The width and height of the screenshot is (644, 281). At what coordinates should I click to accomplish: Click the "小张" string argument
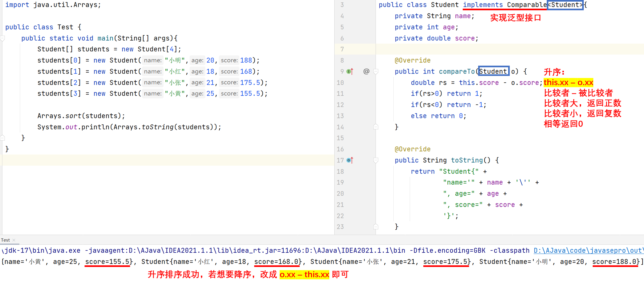pyautogui.click(x=175, y=82)
